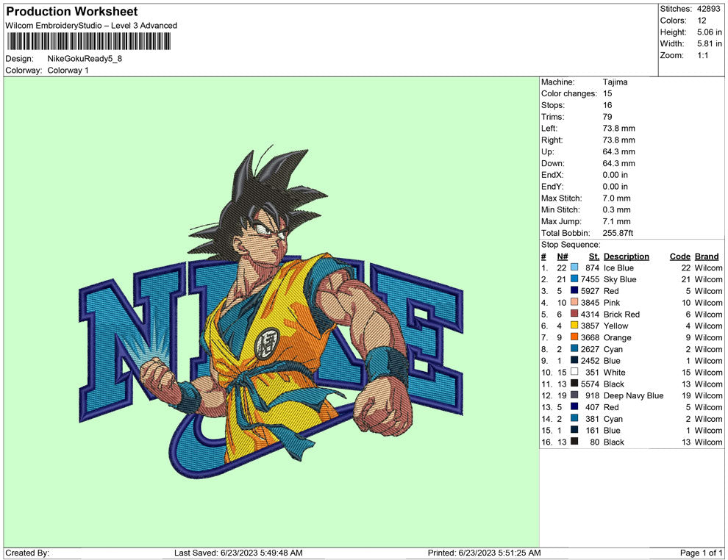
Task: Select the Yellow thread color swatch
Action: [574, 326]
